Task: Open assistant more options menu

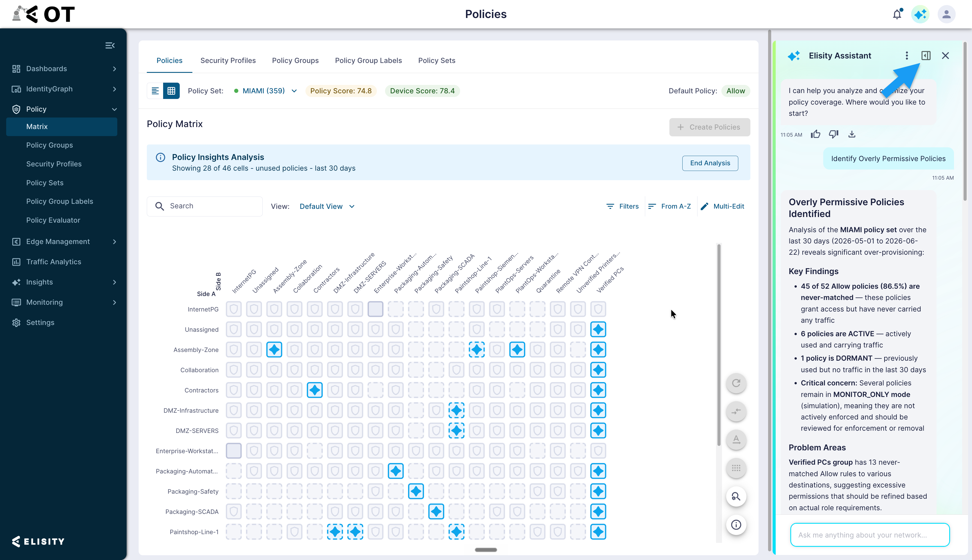Action: tap(906, 56)
